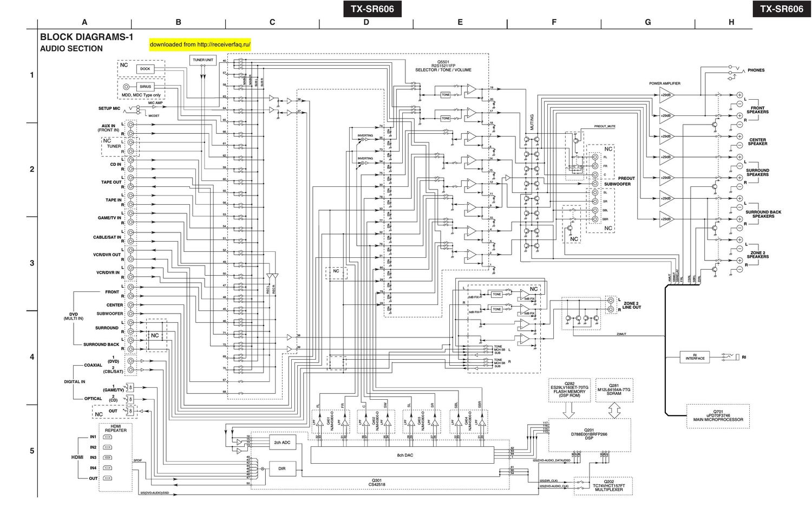812x526 pixels.
Task: Select the DIR block
Action: 282,469
